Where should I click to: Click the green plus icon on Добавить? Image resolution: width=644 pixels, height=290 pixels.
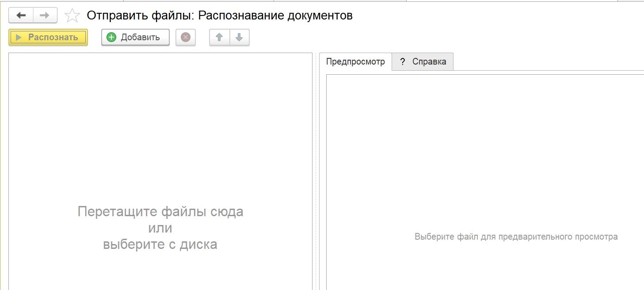111,38
